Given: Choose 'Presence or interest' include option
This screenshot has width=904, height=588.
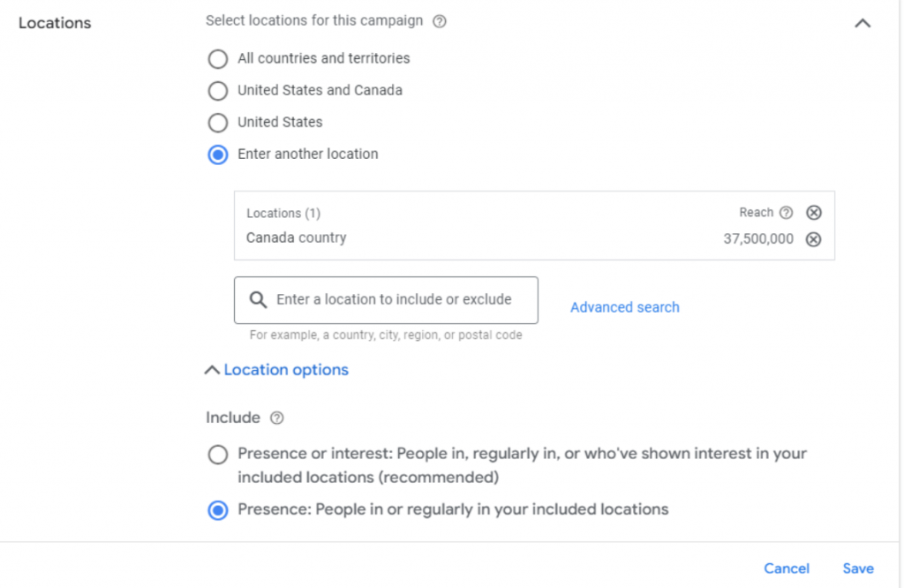Looking at the screenshot, I should 217,455.
